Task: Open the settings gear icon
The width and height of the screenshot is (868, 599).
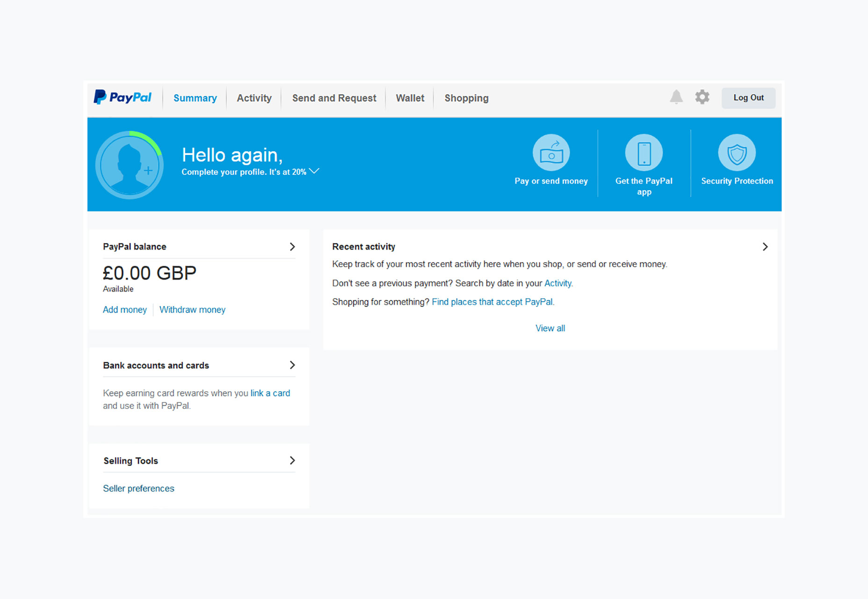Action: pos(702,97)
